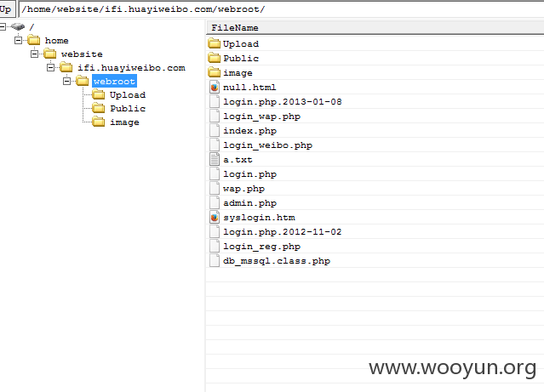Viewport: 544px width, 392px height.
Task: Select Upload label in tree
Action: [x=128, y=95]
